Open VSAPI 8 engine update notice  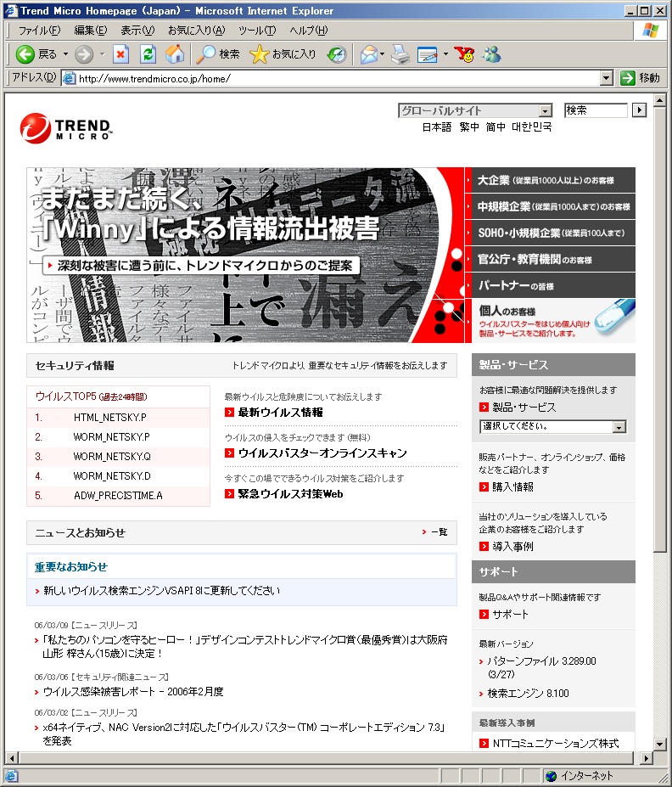click(x=161, y=591)
